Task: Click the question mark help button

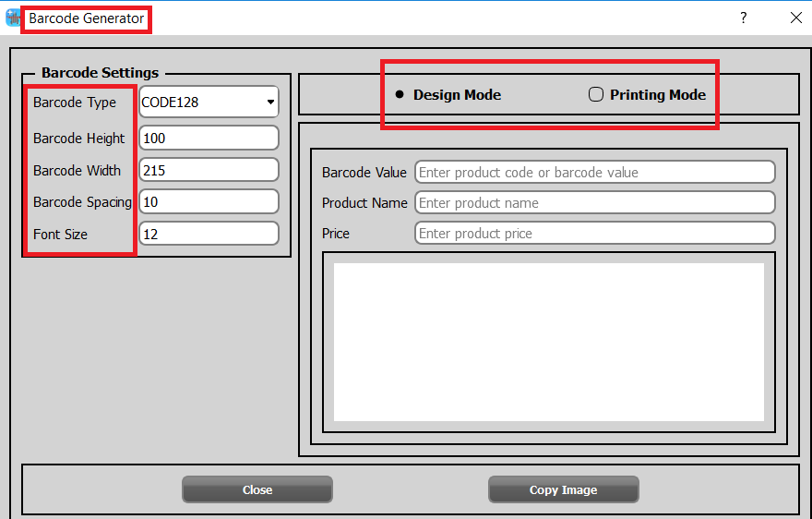Action: 744,18
